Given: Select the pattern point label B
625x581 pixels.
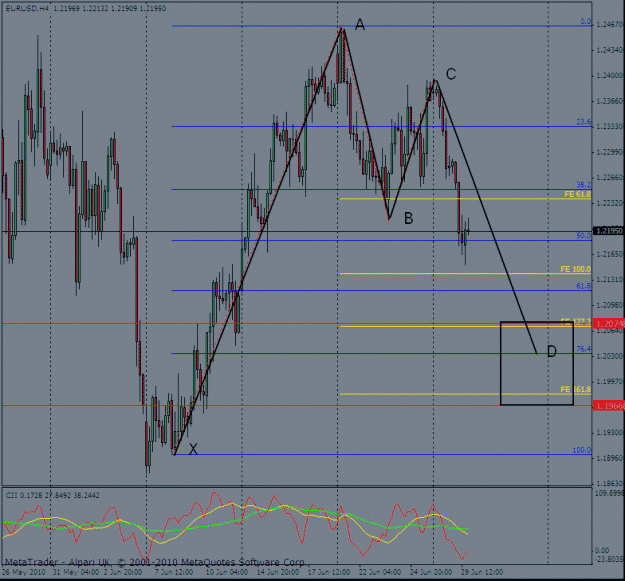Looking at the screenshot, I should tap(409, 218).
